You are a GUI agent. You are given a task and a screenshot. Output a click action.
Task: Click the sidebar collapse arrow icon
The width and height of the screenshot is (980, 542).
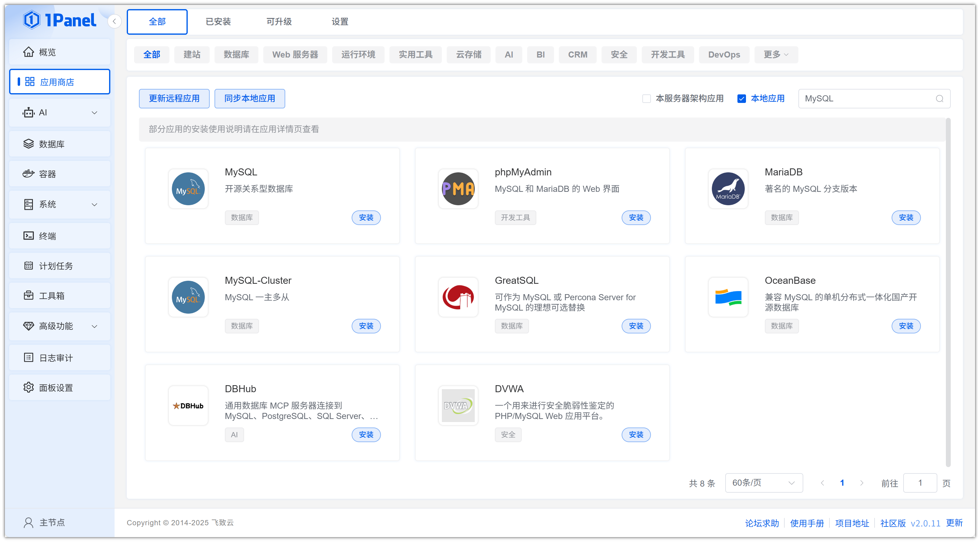pos(114,22)
